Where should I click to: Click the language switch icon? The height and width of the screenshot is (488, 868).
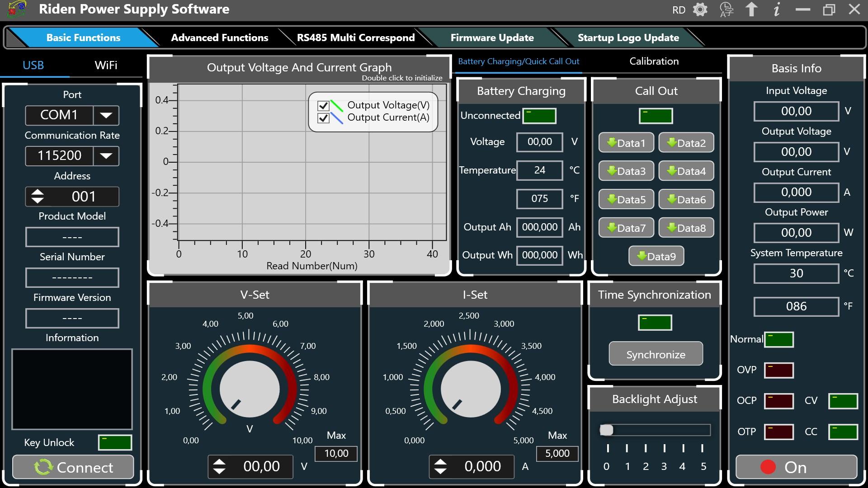tap(726, 9)
